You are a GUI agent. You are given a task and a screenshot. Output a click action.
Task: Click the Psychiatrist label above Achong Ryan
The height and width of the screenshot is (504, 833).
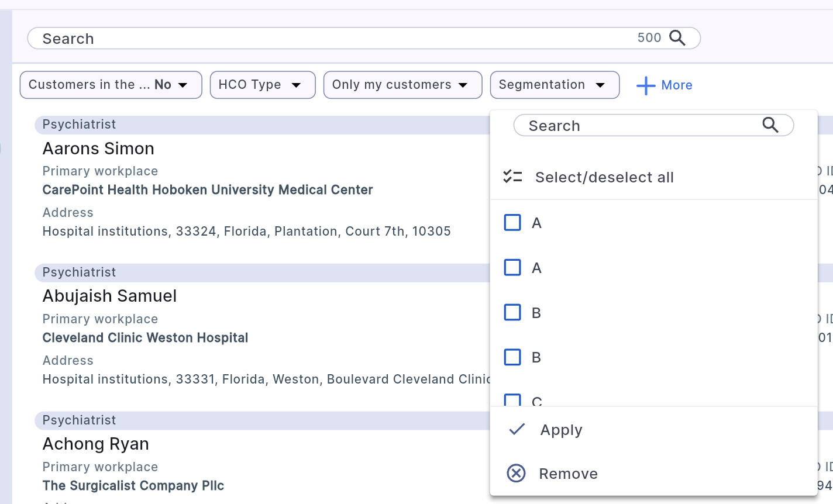click(x=79, y=420)
